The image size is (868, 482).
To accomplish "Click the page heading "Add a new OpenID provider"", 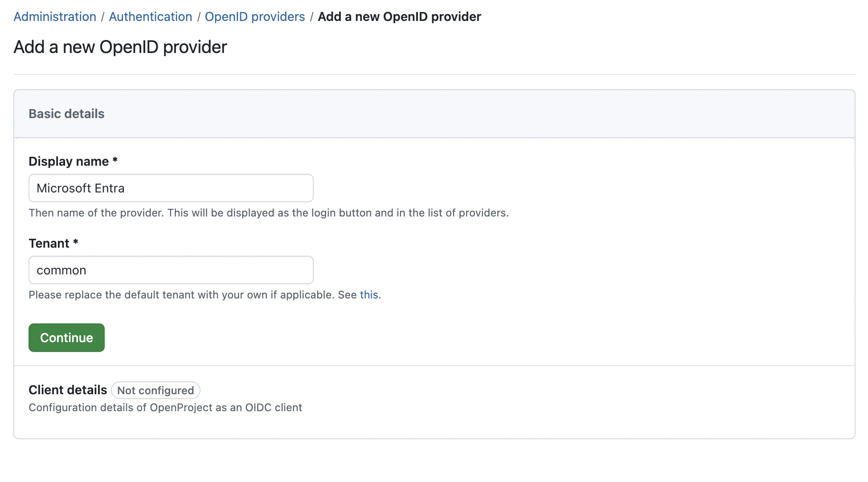I will click(120, 46).
